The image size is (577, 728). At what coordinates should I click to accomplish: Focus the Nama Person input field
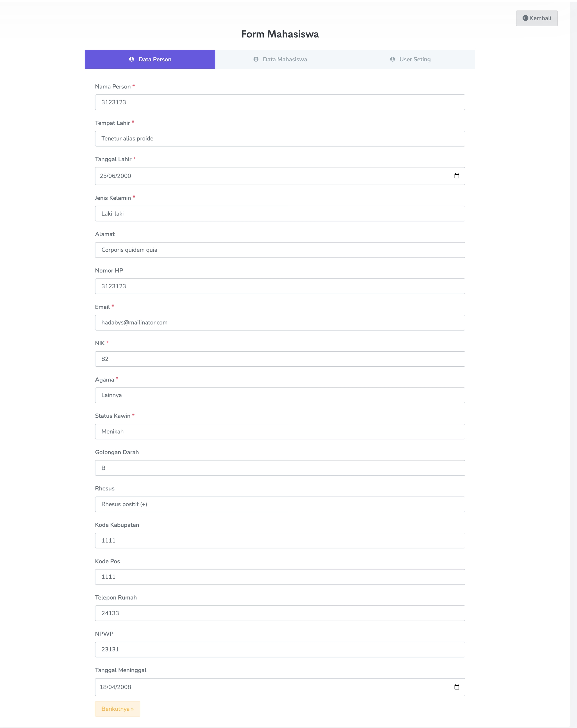point(279,102)
